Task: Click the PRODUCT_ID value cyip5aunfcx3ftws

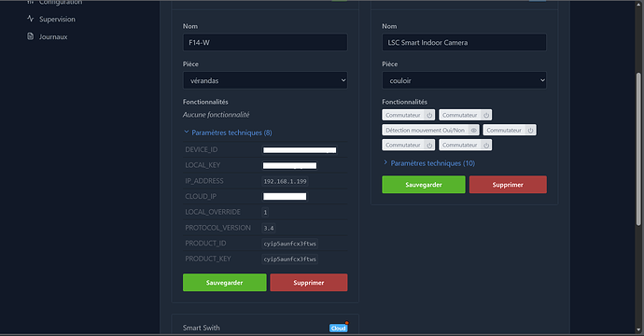Action: tap(290, 244)
